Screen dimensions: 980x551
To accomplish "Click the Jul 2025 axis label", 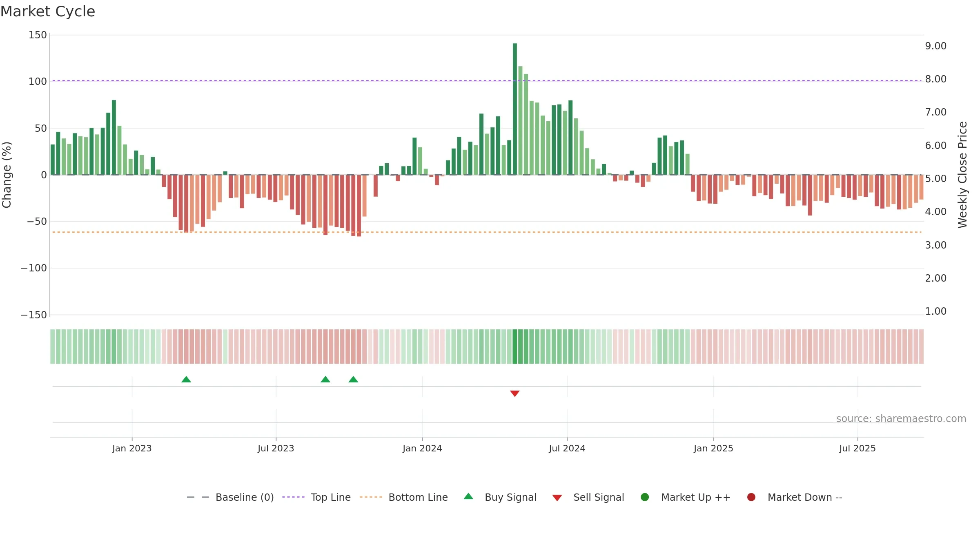I will (857, 449).
